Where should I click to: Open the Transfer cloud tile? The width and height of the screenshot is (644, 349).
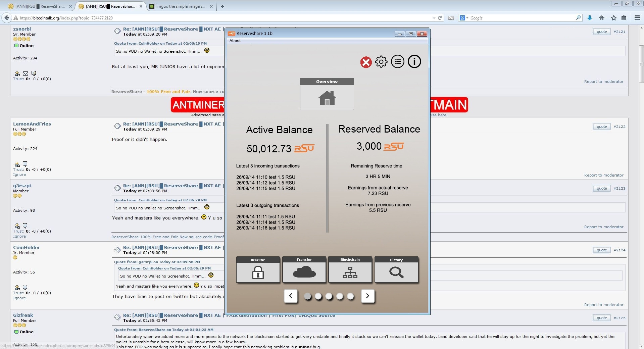(x=304, y=270)
